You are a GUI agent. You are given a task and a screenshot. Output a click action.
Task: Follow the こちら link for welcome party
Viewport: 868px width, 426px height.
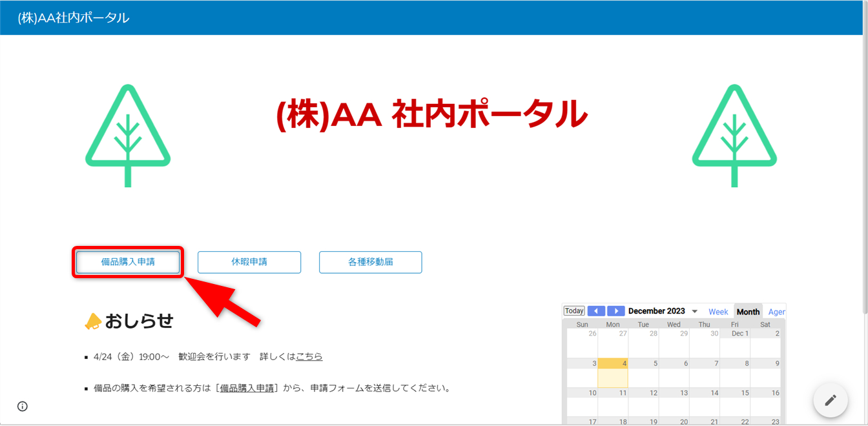[x=309, y=356]
